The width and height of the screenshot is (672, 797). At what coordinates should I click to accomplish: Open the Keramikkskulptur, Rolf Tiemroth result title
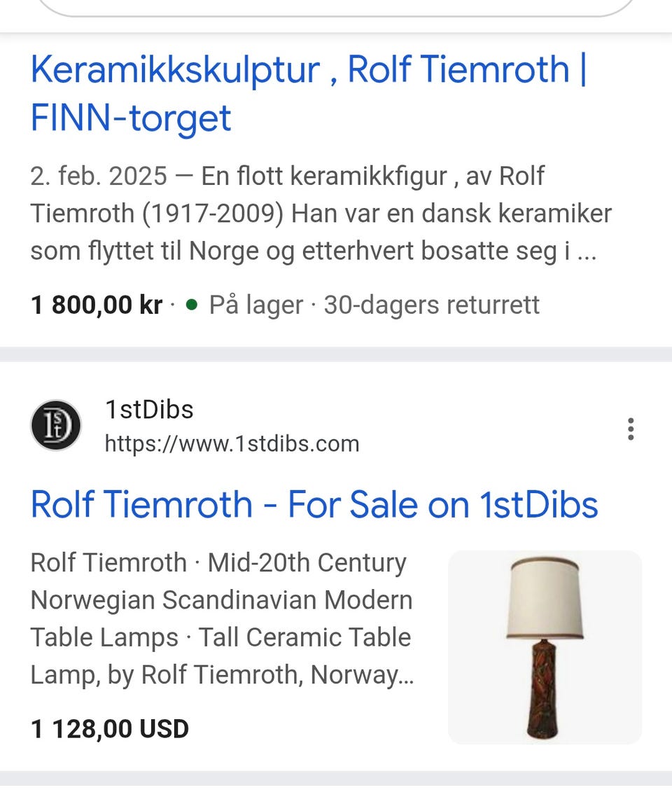click(308, 93)
